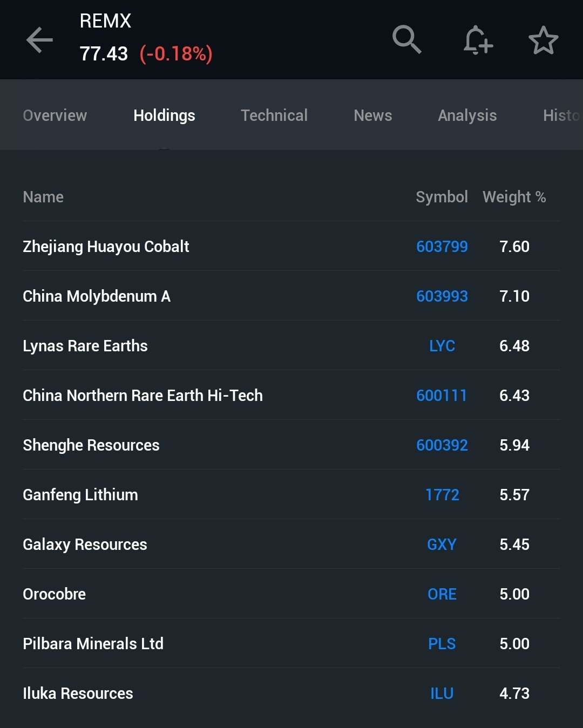Select the China Molybdenum A name
Image resolution: width=583 pixels, height=728 pixels.
click(97, 296)
